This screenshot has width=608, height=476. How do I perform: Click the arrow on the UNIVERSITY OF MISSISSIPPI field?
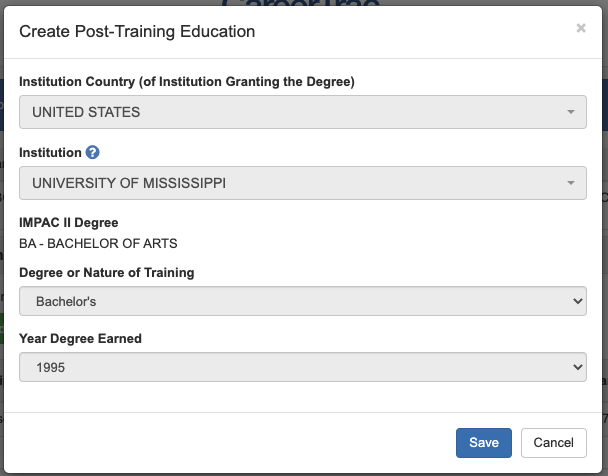[x=571, y=183]
